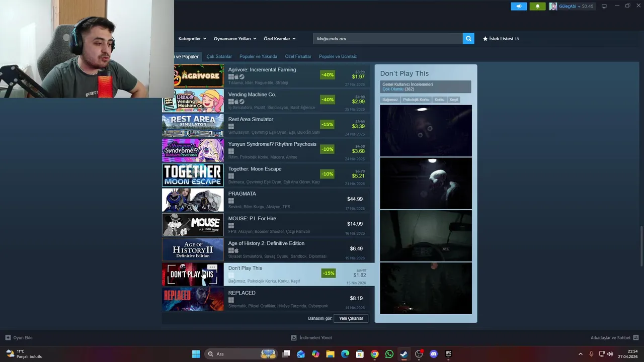Click the three-dot options on Don't Play This
Viewport: 644px width, 362px height.
pyautogui.click(x=212, y=267)
